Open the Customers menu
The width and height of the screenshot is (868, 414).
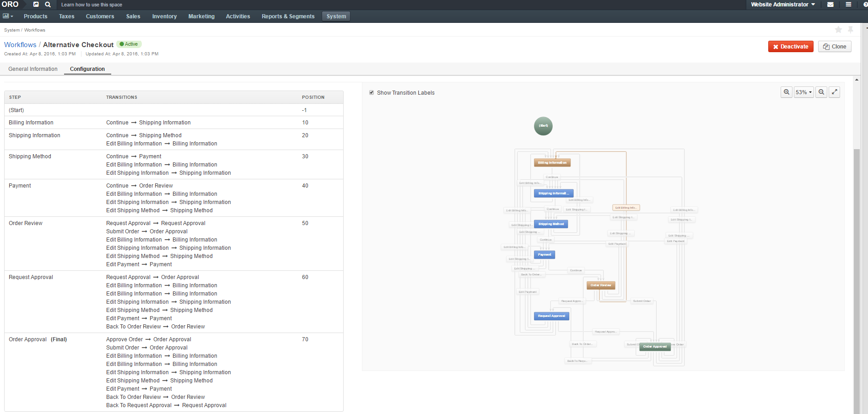100,16
